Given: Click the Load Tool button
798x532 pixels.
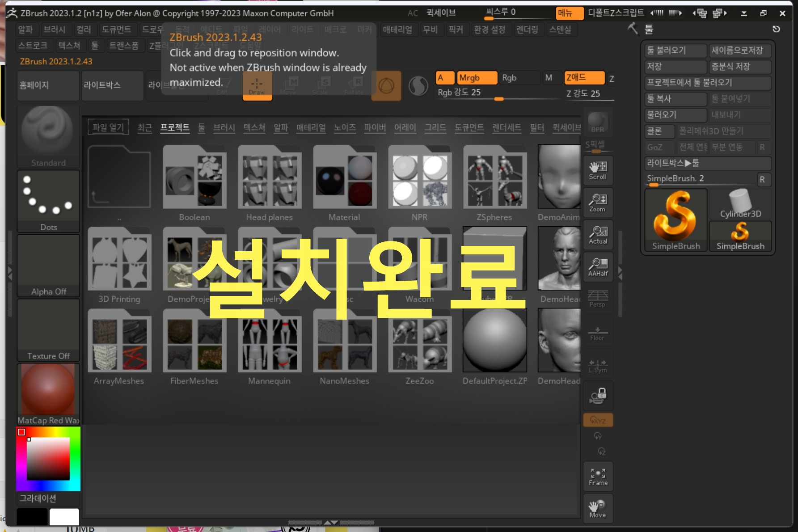Looking at the screenshot, I should 676,51.
